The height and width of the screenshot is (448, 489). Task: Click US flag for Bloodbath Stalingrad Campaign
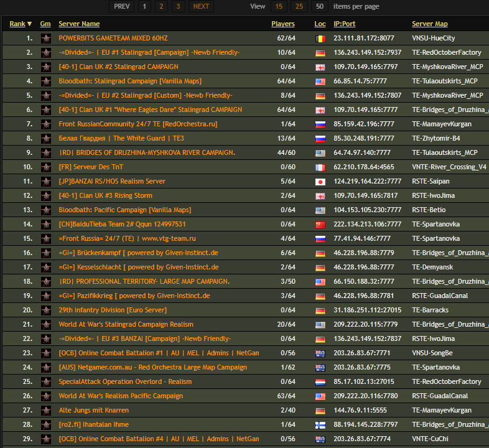[x=320, y=82]
